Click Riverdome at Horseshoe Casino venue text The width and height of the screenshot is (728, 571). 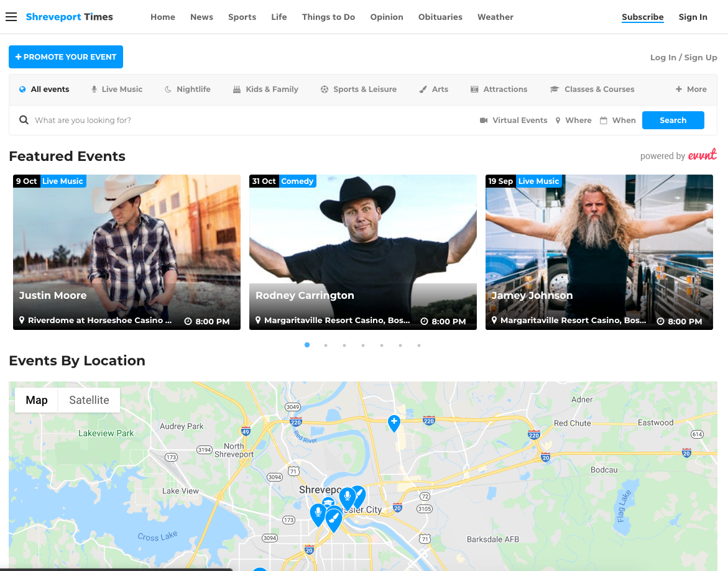[100, 321]
